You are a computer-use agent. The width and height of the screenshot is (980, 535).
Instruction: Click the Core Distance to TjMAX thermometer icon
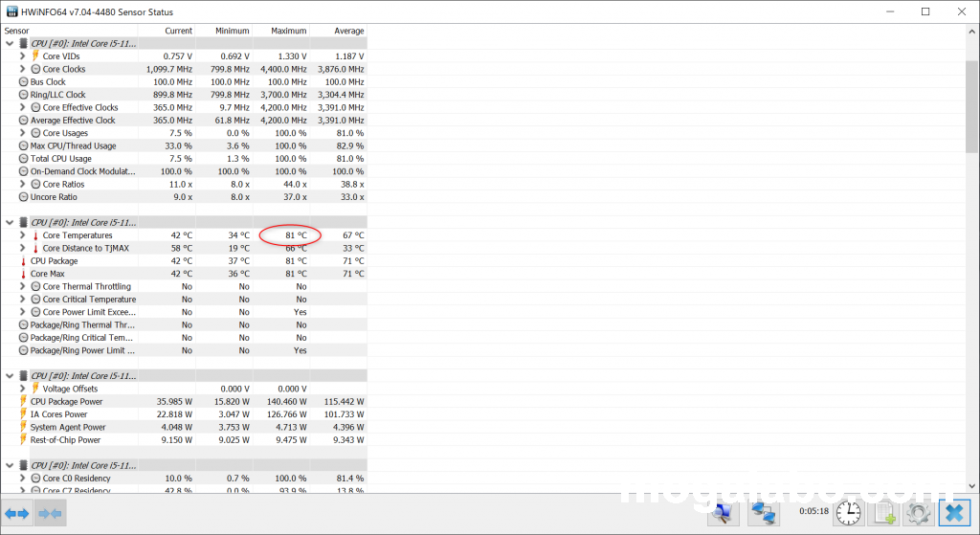click(35, 248)
